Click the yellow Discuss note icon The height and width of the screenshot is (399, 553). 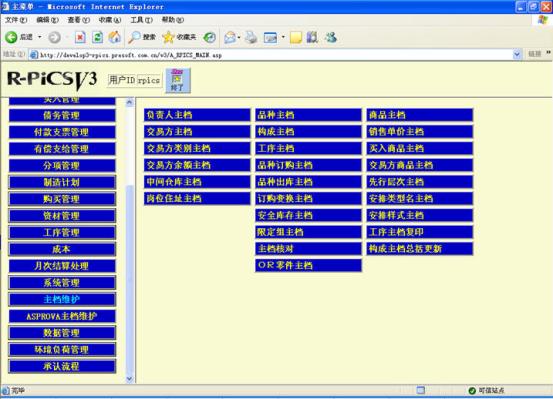296,37
